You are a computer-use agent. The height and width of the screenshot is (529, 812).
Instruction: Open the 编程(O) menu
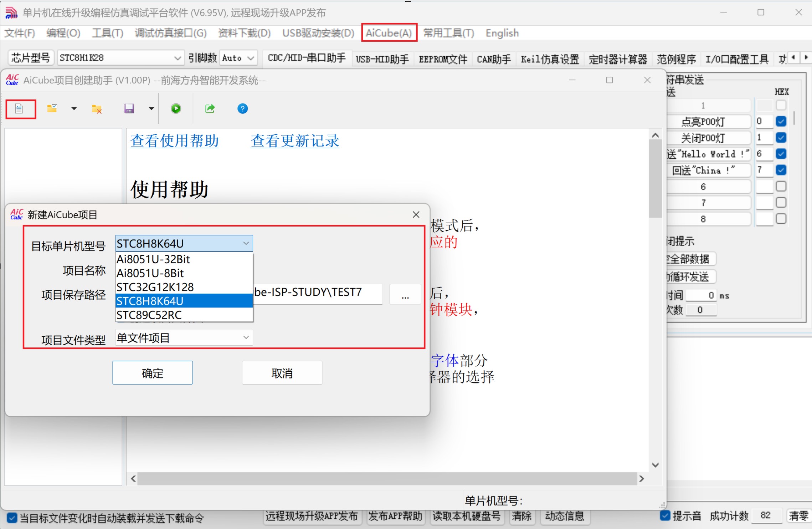pyautogui.click(x=63, y=33)
